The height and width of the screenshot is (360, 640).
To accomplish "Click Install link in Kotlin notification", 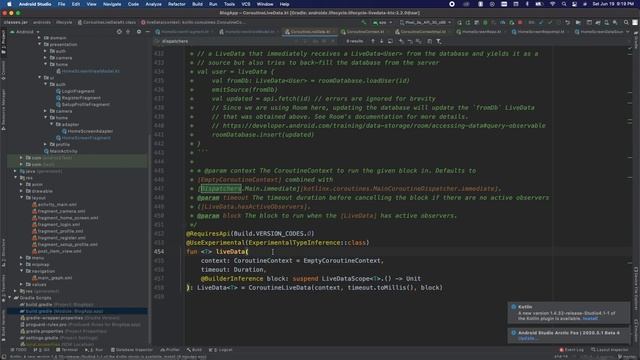I will [590, 318].
